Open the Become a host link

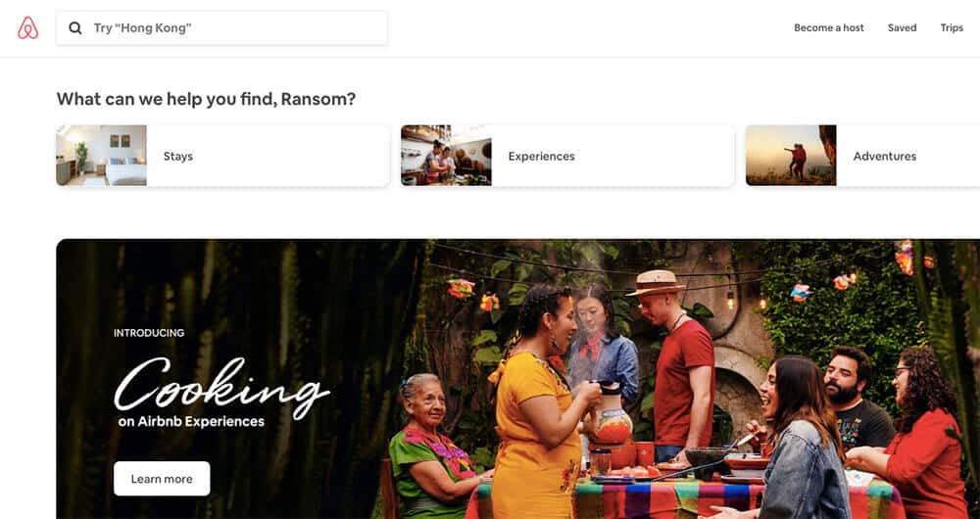(829, 28)
